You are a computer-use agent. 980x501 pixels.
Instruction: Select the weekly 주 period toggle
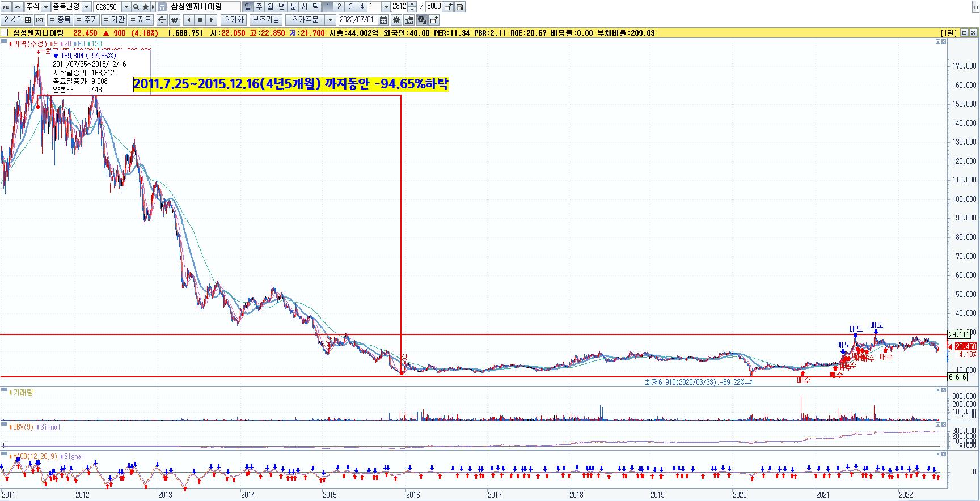point(259,7)
